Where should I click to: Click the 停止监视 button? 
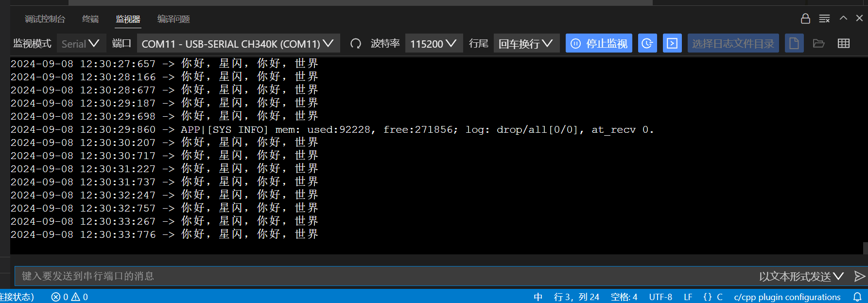point(599,43)
